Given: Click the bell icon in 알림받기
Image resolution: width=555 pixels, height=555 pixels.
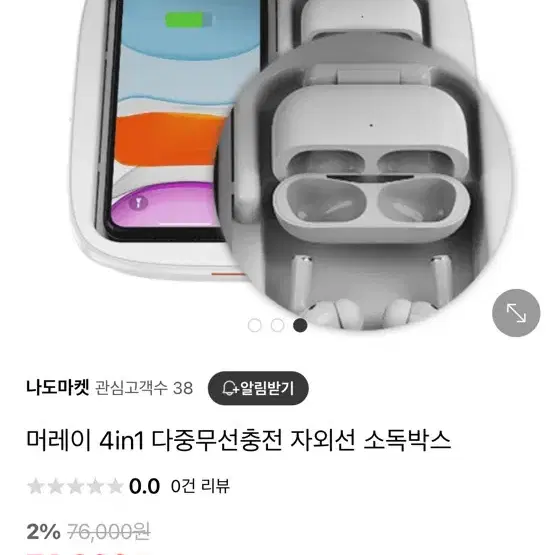Looking at the screenshot, I should click(230, 388).
